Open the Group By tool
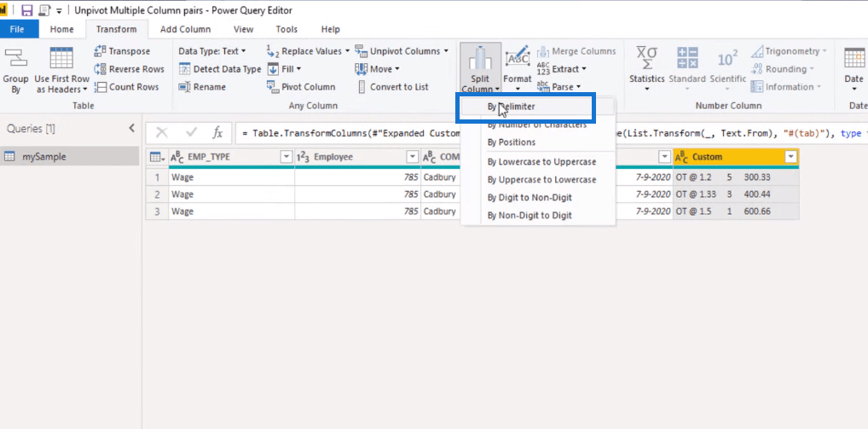The image size is (868, 429). (x=15, y=71)
